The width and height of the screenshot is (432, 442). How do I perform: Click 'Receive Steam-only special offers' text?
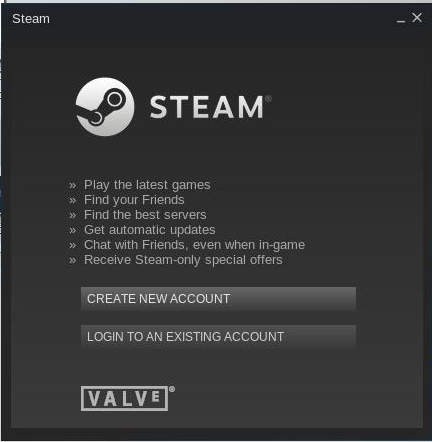183,260
